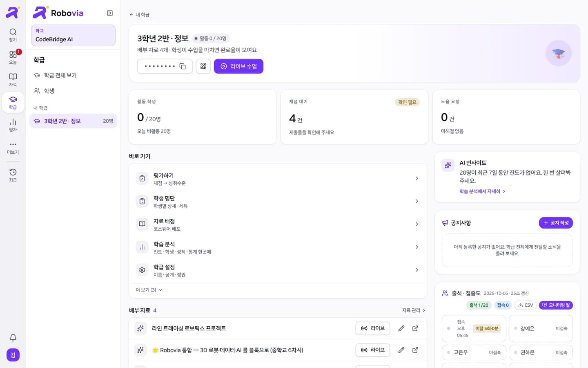Open the search (찾기) icon in rail
The image size is (588, 368).
coord(13,35)
